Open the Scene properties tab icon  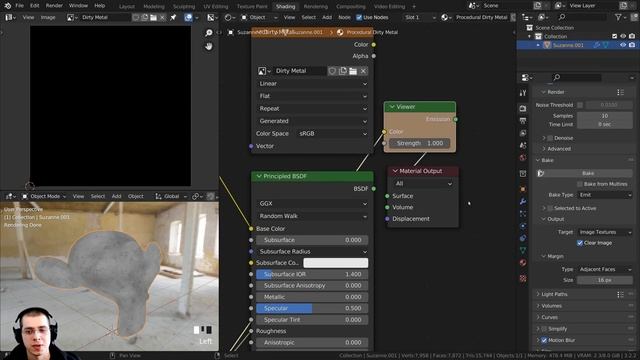coord(523,145)
